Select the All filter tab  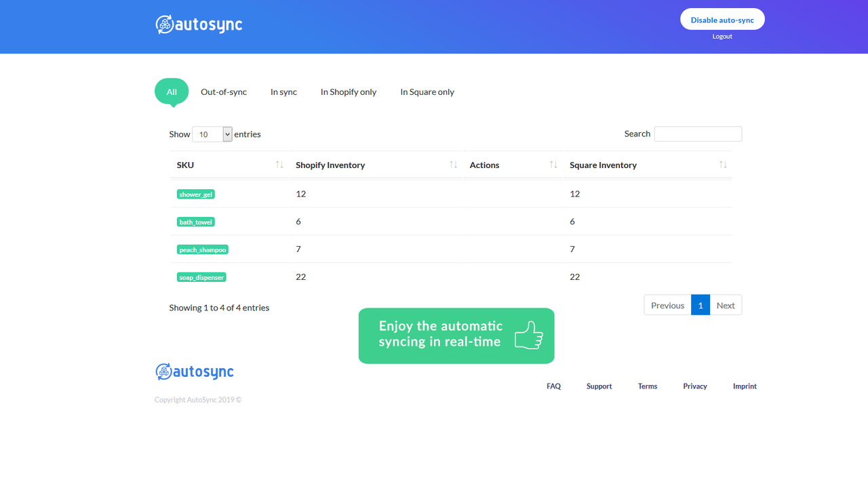tap(172, 91)
